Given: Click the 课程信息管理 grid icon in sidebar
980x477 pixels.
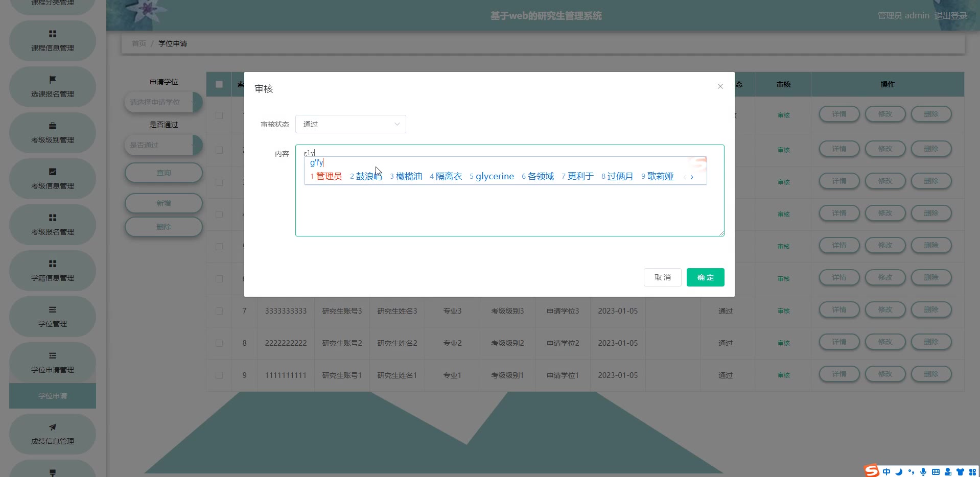Looking at the screenshot, I should click(x=53, y=34).
